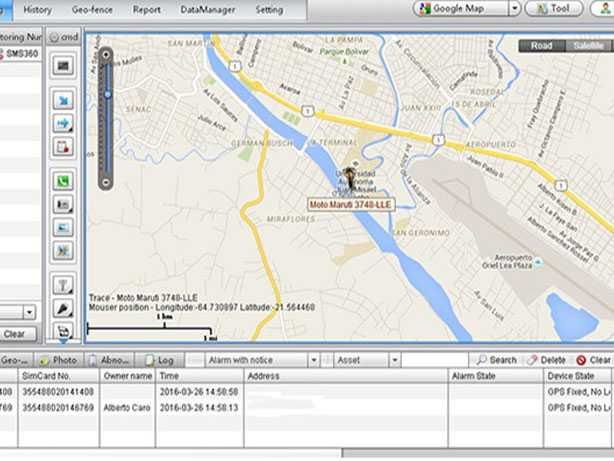The height and width of the screenshot is (461, 614).
Task: Switch map to Road view
Action: pos(542,46)
